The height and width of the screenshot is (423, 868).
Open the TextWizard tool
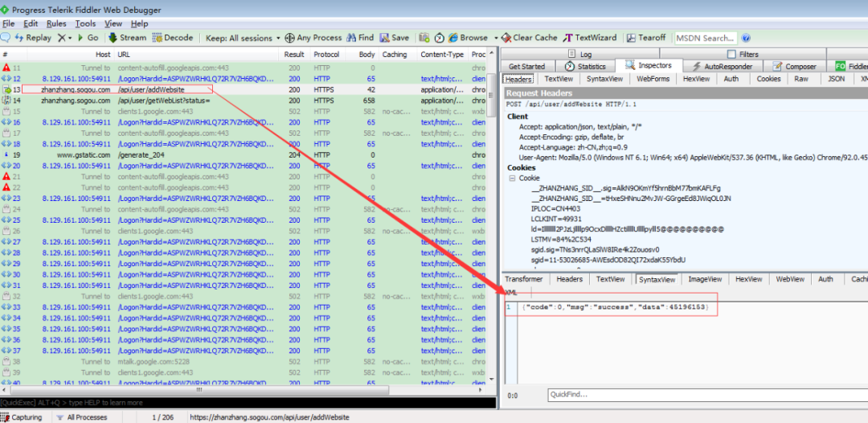pos(590,38)
